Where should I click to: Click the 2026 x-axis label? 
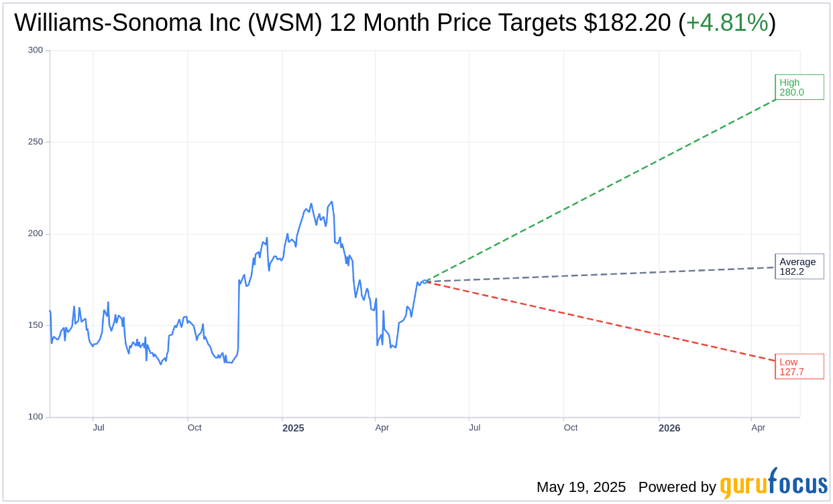[x=669, y=428]
